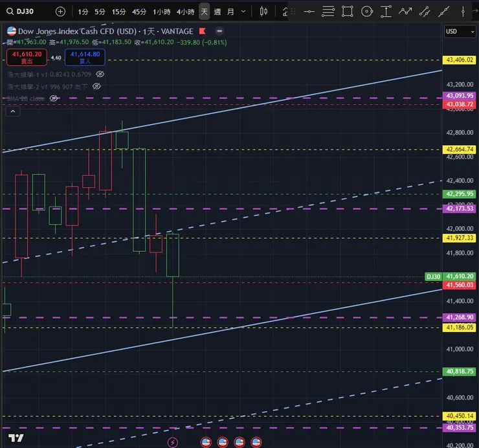The height and width of the screenshot is (448, 479).
Task: Switch to 1分 timeframe
Action: coord(83,12)
